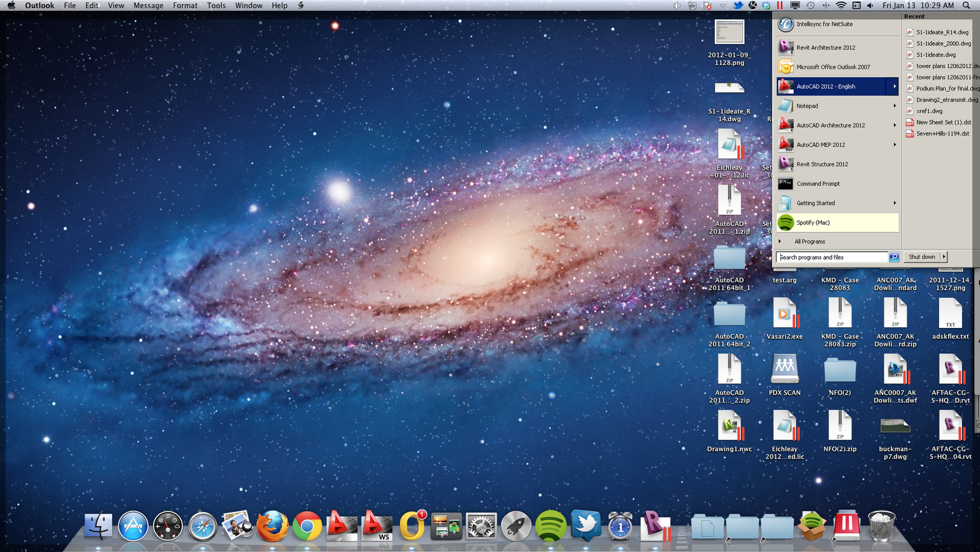Open the Trash in the Dock
The width and height of the screenshot is (980, 552).
(x=881, y=526)
